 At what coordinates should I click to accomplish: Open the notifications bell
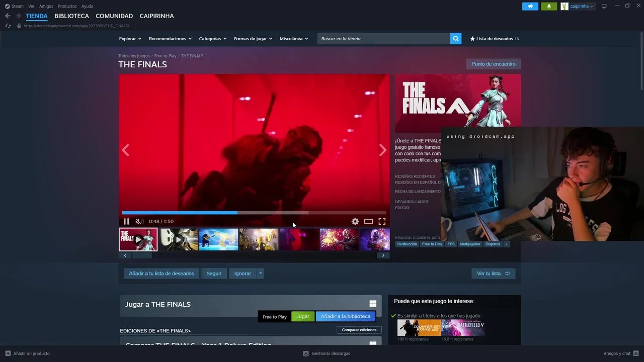coord(549,6)
